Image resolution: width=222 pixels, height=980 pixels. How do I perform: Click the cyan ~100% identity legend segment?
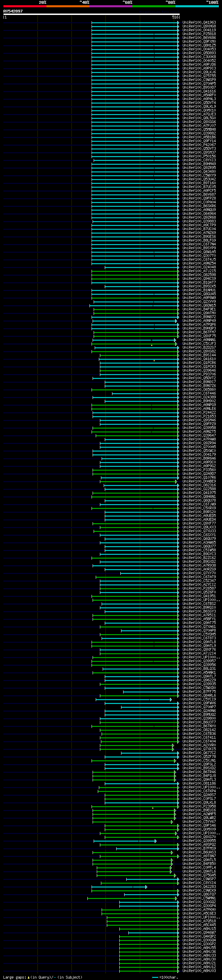pos(197,6)
